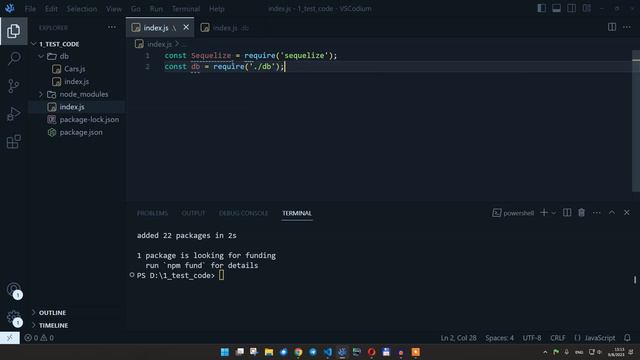Add a new terminal with plus icon

(x=544, y=213)
